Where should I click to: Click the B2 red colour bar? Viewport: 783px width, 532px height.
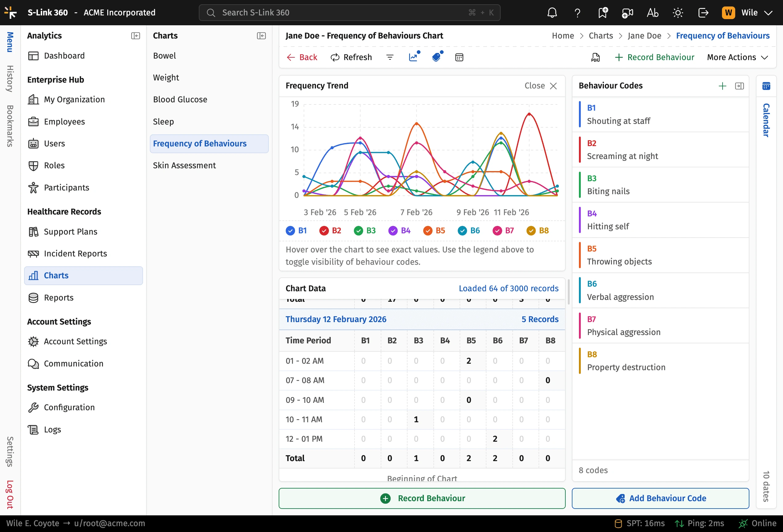click(580, 149)
